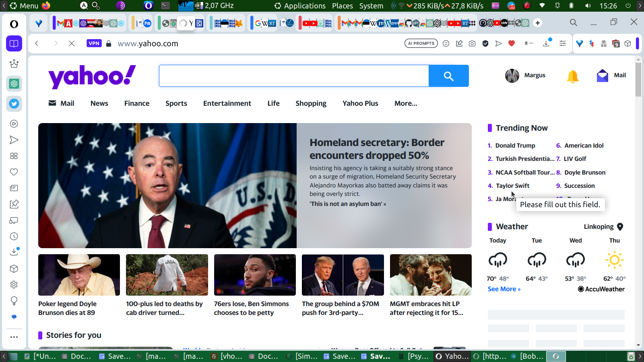
Task: Open the desktop Menu launcher
Action: (24, 6)
